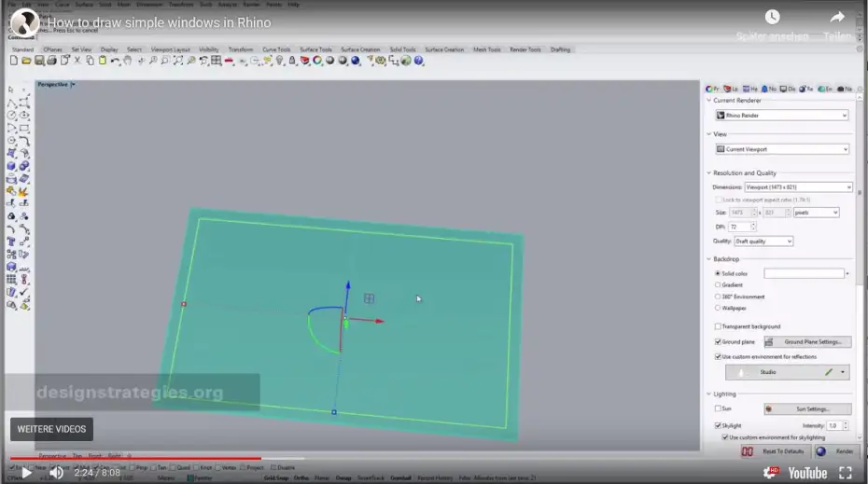Click the YouTube logo link
This screenshot has height=484, width=868.
coord(807,473)
